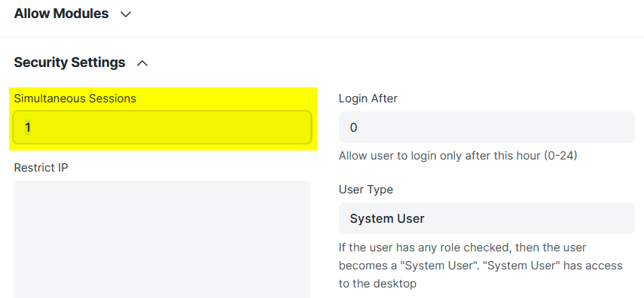
Task: Click the User Type label
Action: [x=366, y=190]
